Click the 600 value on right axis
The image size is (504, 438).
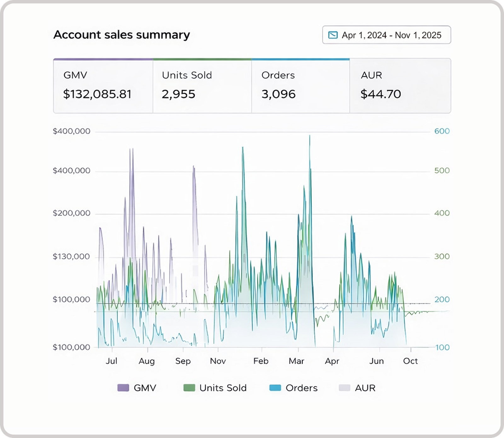click(442, 131)
